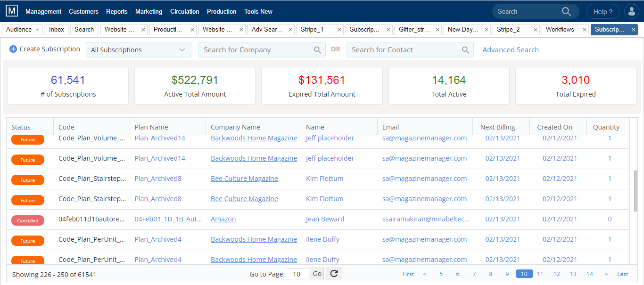Go to next page arrow
Image resolution: width=644 pixels, height=285 pixels.
point(606,274)
